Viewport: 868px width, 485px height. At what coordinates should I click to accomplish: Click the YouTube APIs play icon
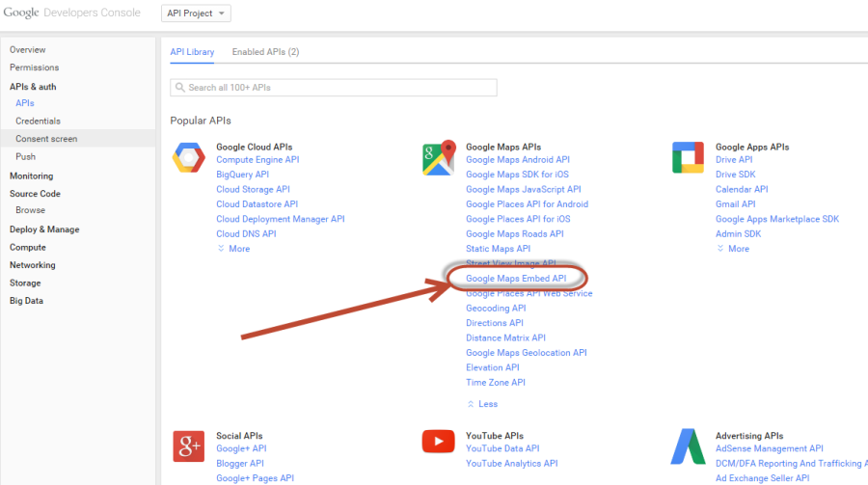point(439,442)
